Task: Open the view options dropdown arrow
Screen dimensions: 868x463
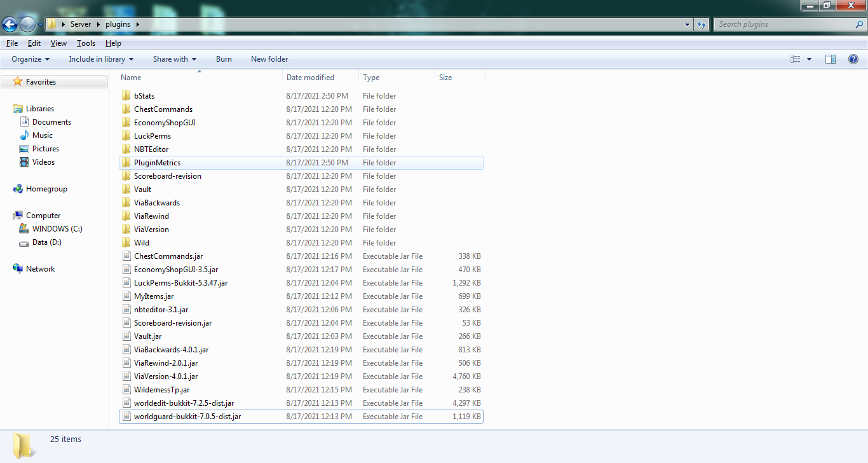Action: point(809,59)
